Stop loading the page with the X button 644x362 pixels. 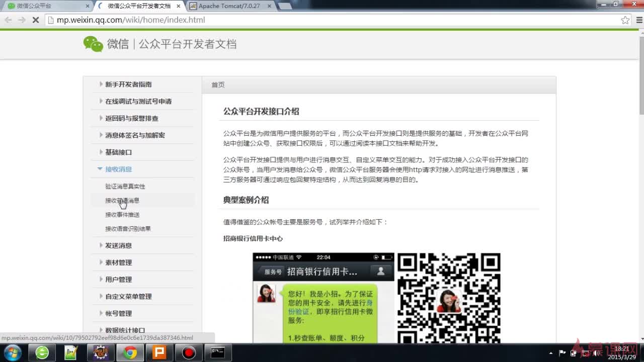click(36, 20)
